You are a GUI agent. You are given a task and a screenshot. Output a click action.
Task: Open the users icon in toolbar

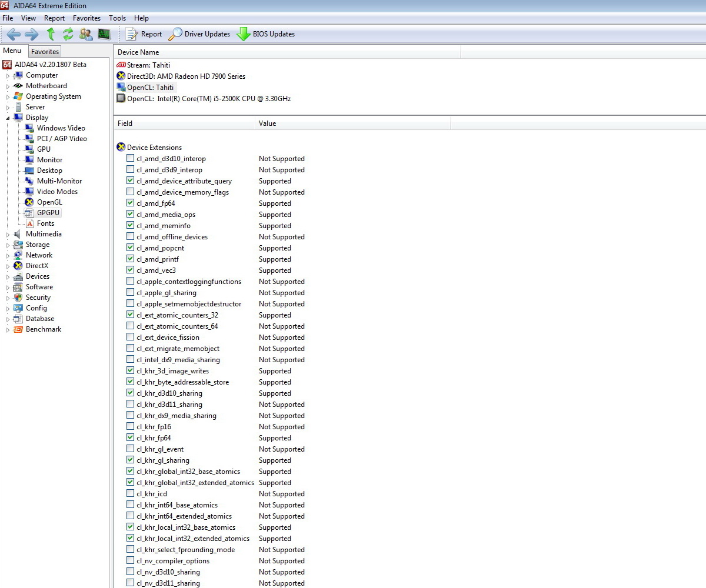(86, 34)
